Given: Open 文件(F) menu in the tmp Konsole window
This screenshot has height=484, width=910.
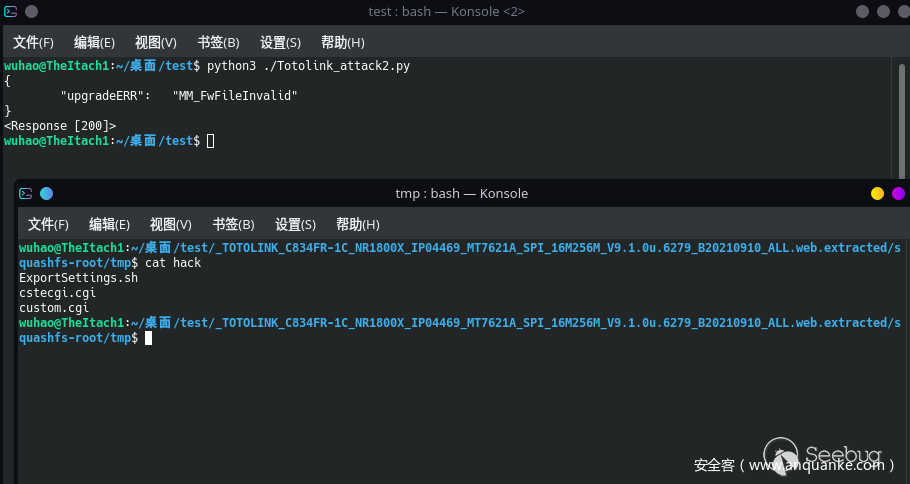Looking at the screenshot, I should (48, 225).
